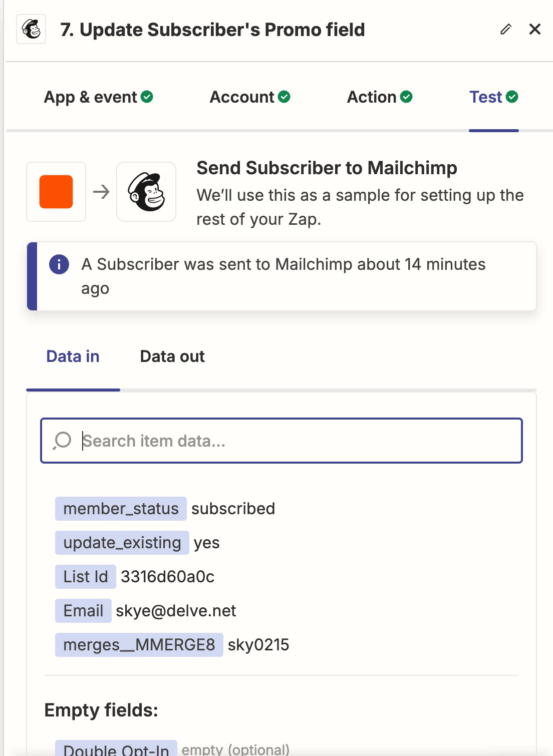The height and width of the screenshot is (756, 553).
Task: Switch to the Account tab
Action: (242, 97)
